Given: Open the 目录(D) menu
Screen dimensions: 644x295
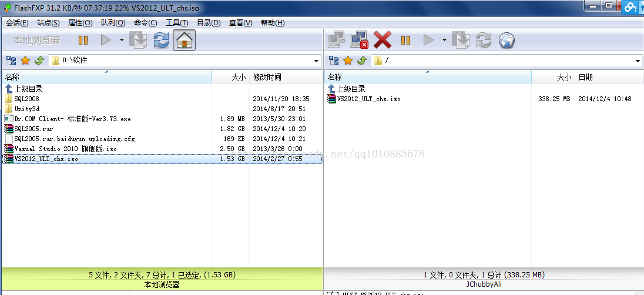Looking at the screenshot, I should click(x=209, y=23).
